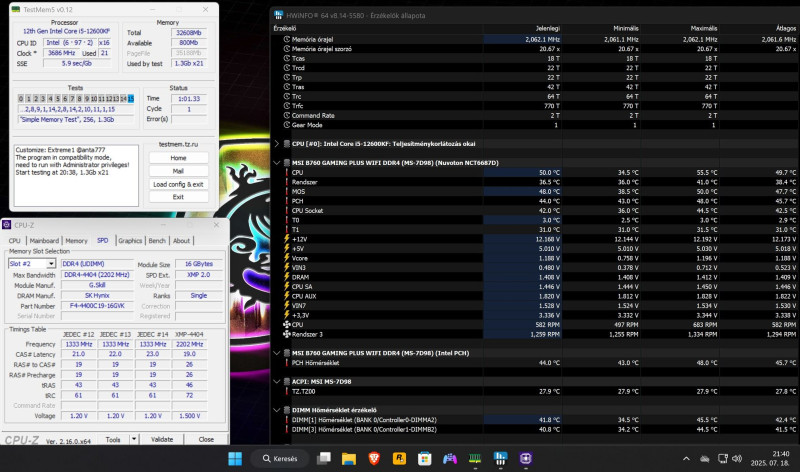Collapse the ACPI: MSI MS-7D98 group
800x472 pixels.
277,382
